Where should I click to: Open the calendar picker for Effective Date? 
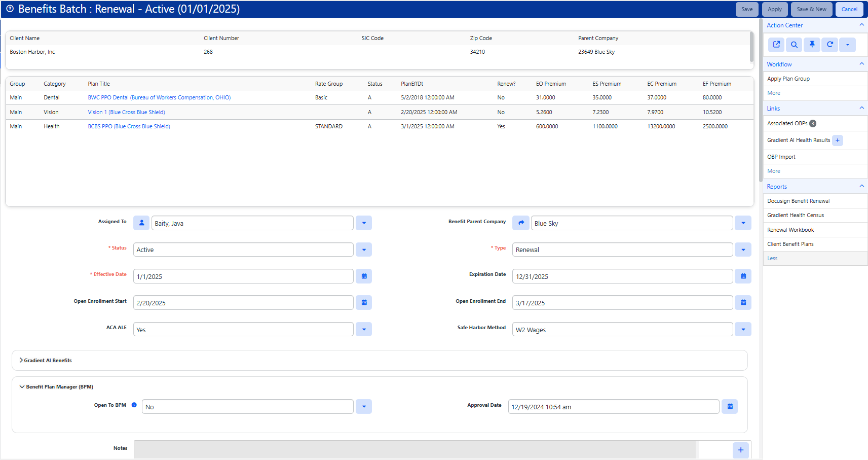point(363,276)
